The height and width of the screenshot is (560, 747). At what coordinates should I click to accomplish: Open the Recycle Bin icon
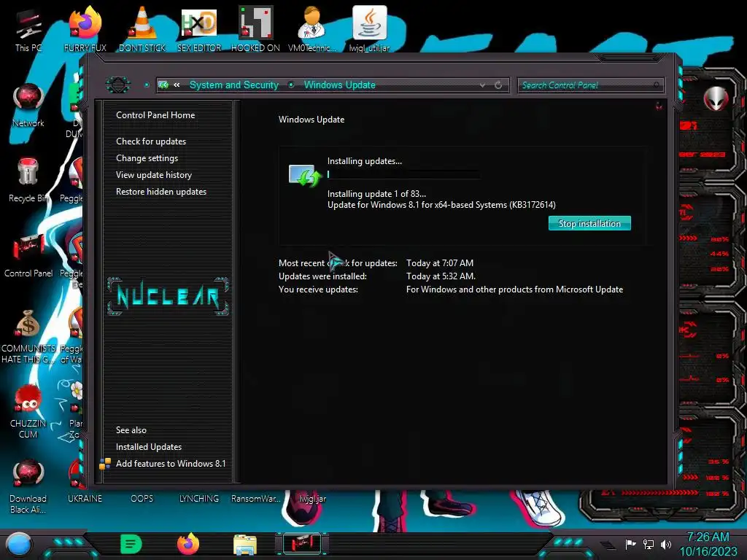point(28,180)
